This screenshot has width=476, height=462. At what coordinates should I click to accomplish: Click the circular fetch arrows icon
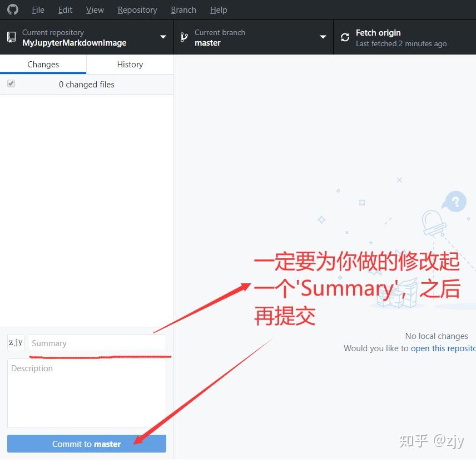pos(345,37)
